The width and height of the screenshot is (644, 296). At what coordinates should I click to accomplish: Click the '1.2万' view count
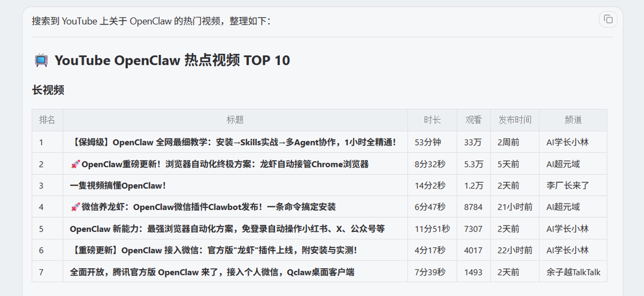(x=473, y=186)
